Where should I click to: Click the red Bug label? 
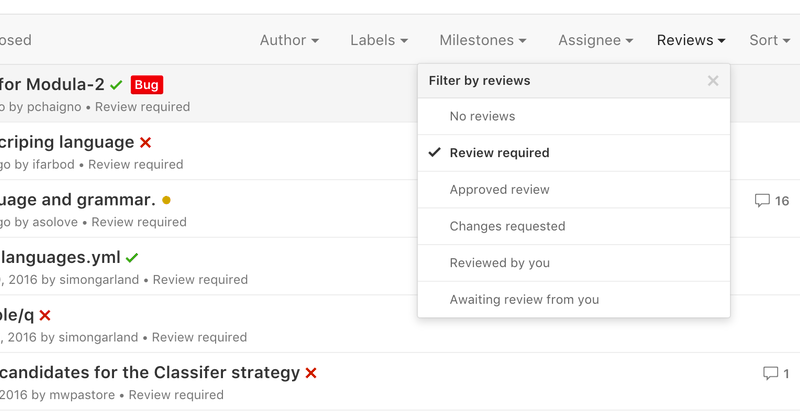(147, 85)
